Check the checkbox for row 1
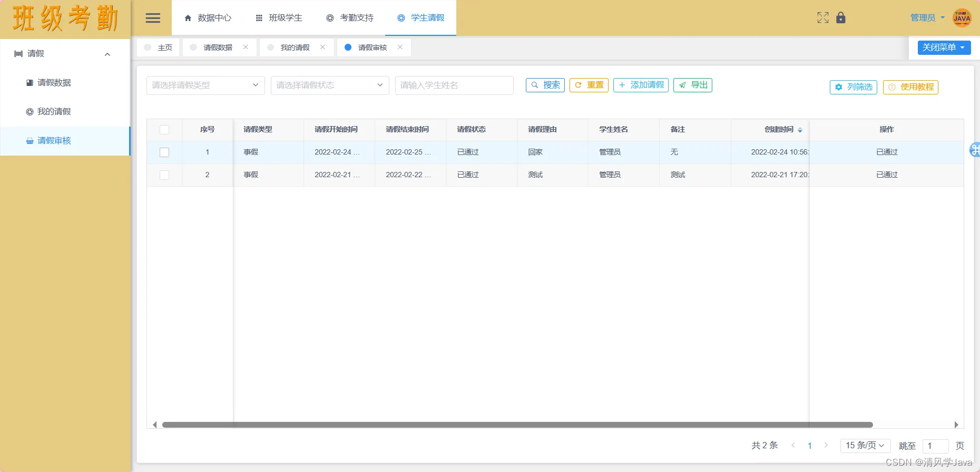This screenshot has height=472, width=980. [164, 152]
